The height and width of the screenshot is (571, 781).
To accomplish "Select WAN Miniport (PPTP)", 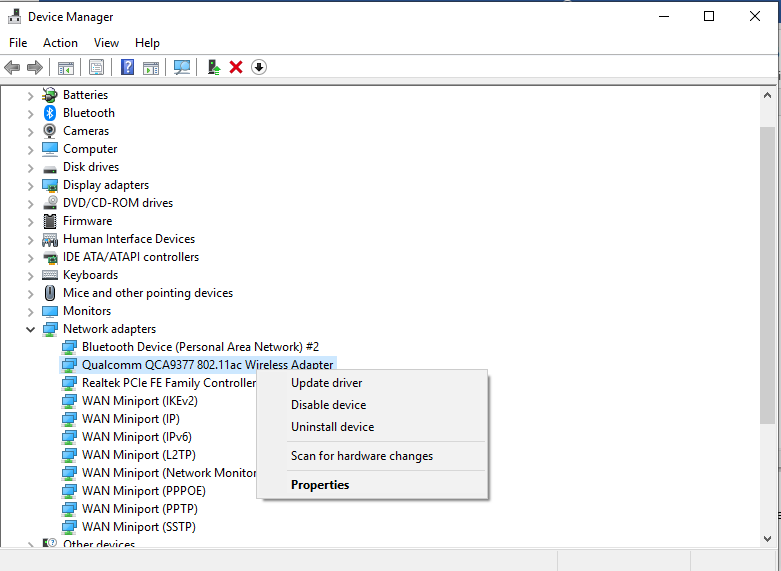I will click(139, 509).
